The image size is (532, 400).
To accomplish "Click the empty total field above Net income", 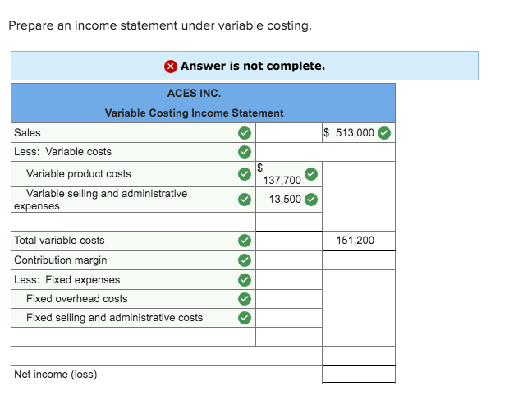I will [359, 356].
